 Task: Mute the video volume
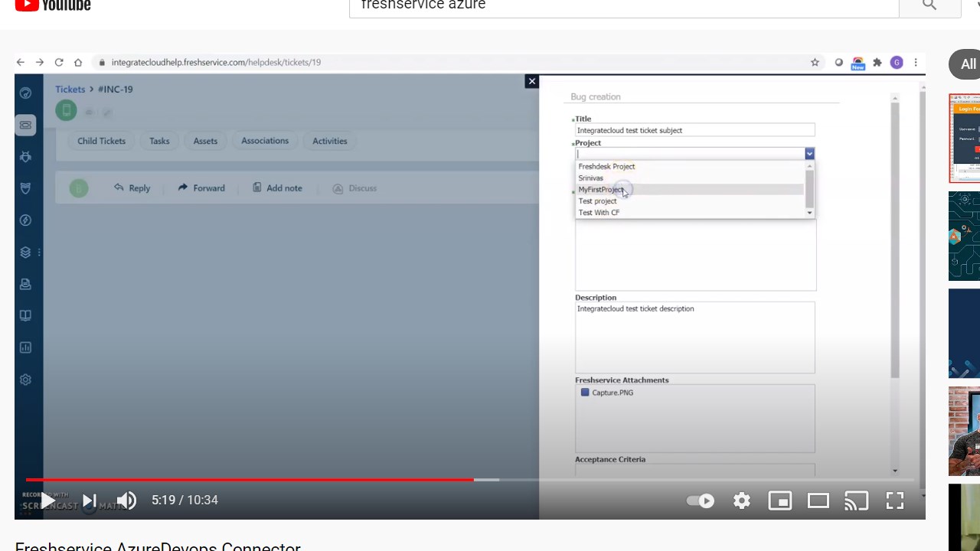(126, 500)
